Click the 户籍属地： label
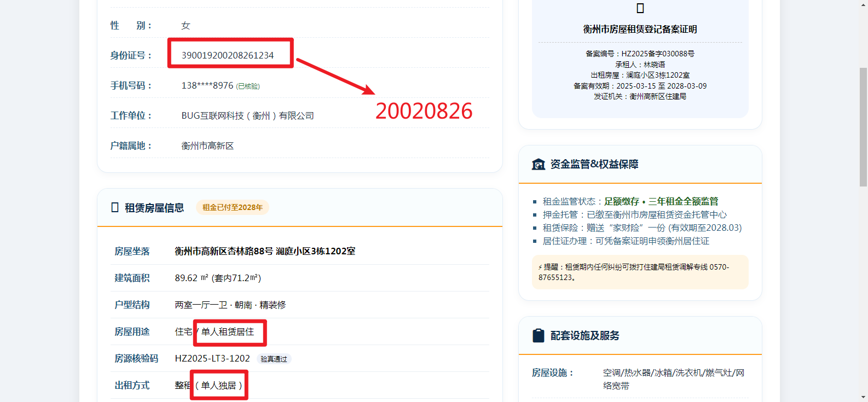The height and width of the screenshot is (402, 868). click(x=132, y=145)
